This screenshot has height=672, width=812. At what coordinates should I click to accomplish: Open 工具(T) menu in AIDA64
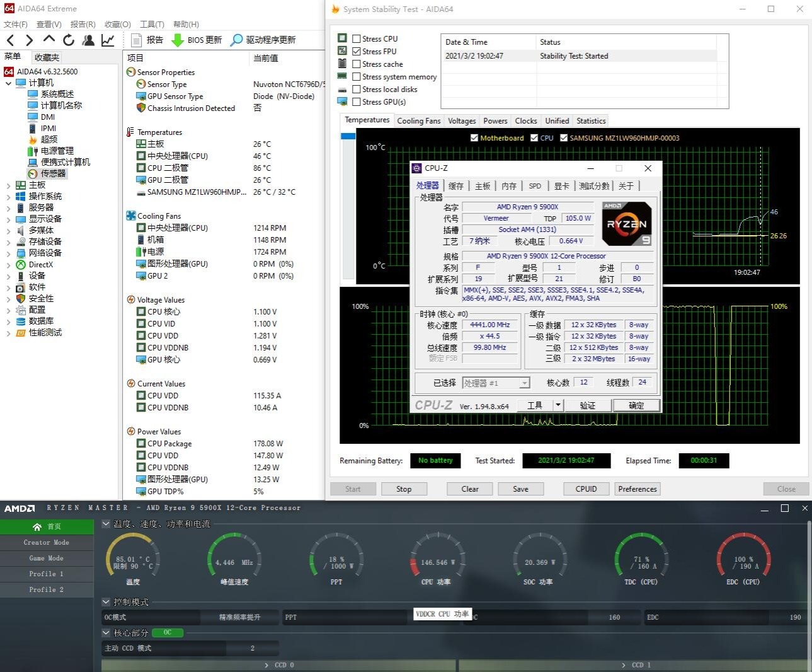(x=152, y=24)
